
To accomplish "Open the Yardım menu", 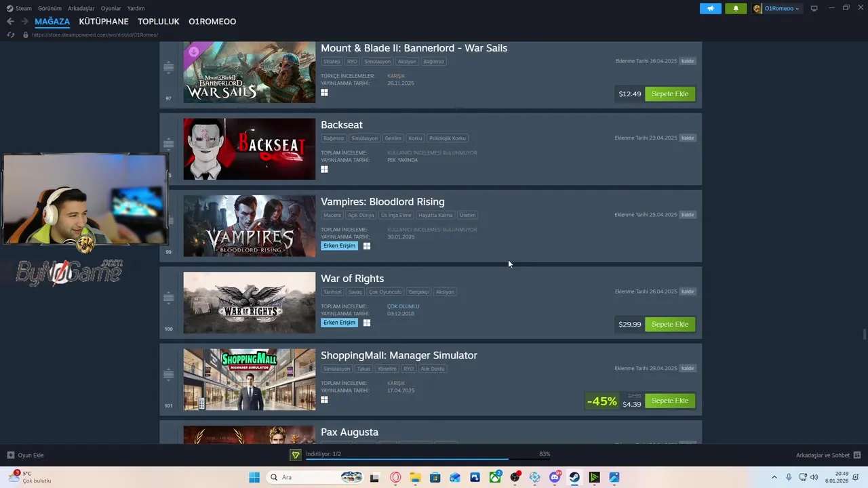I will coord(136,8).
